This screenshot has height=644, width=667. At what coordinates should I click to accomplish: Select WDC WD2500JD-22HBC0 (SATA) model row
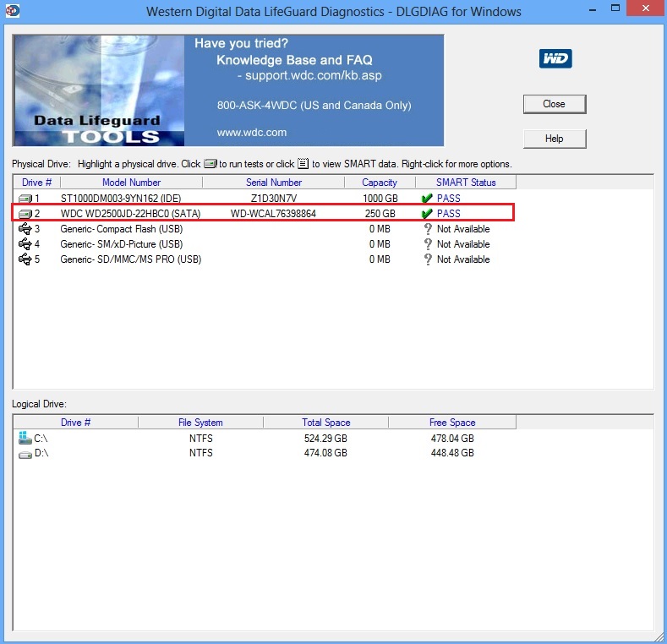130,214
